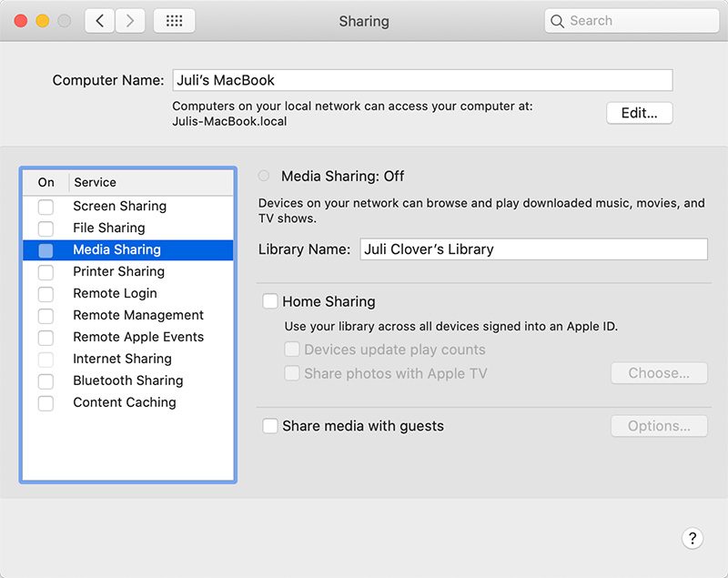Screen dimensions: 728x578
Task: Toggle the Media Sharing checkbox
Action: point(45,250)
